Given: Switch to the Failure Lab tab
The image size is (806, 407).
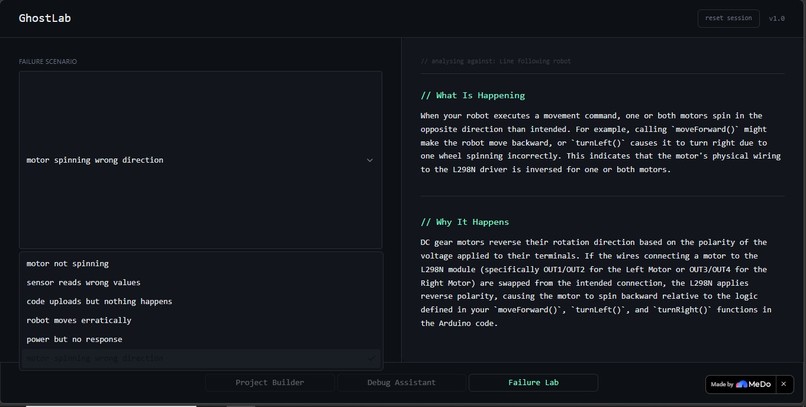Looking at the screenshot, I should coord(533,382).
